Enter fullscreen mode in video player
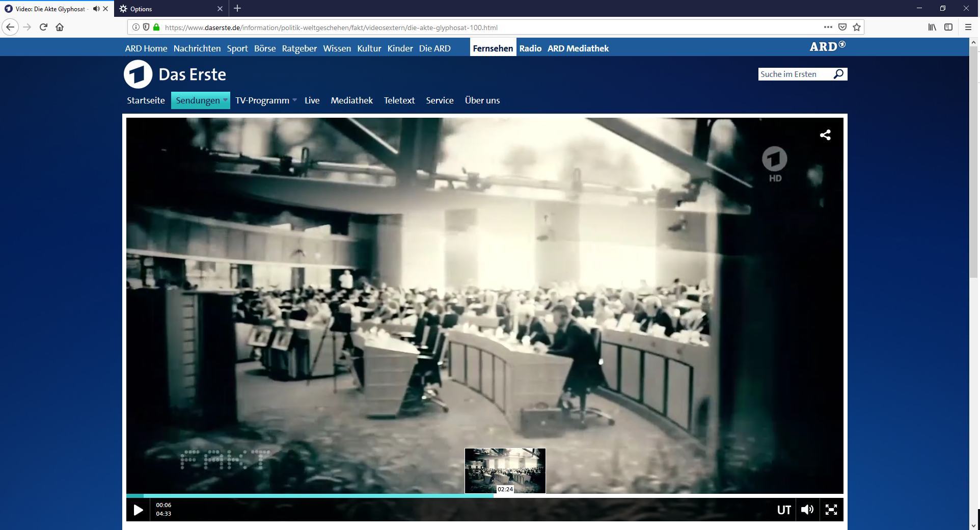This screenshot has width=980, height=530. (831, 510)
